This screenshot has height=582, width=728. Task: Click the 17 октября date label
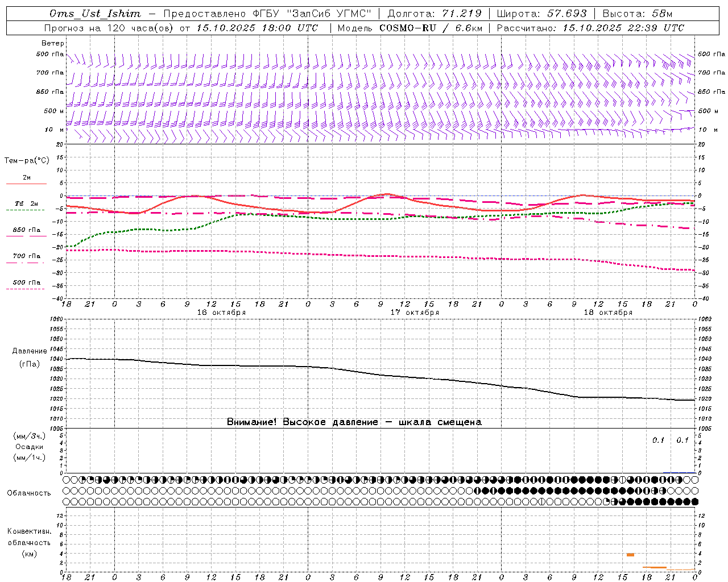click(415, 313)
